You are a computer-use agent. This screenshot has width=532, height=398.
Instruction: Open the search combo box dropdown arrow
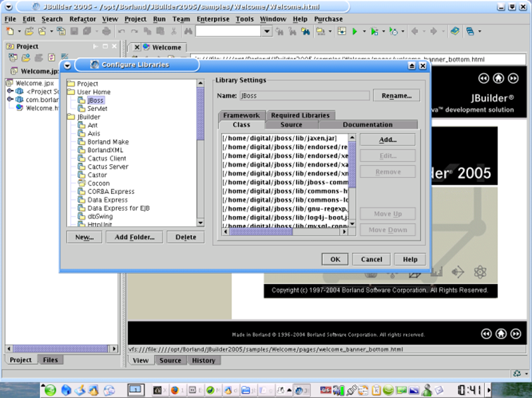267,31
